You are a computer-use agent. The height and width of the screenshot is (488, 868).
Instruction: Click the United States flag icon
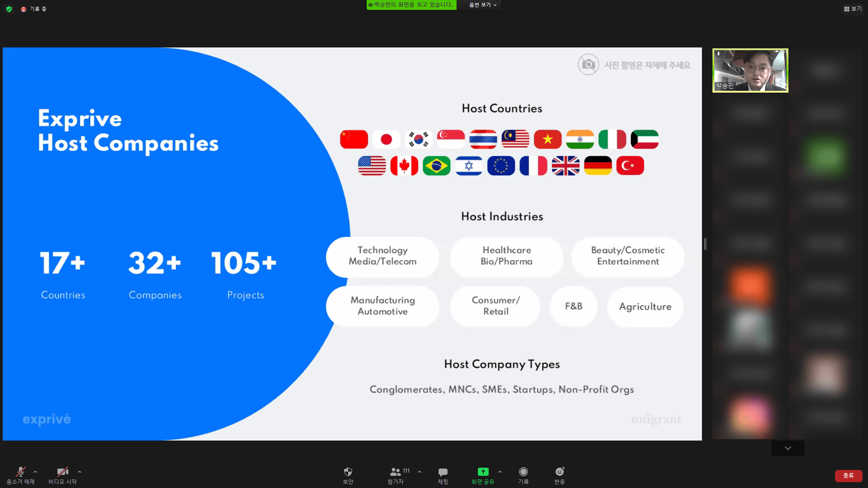click(x=372, y=165)
